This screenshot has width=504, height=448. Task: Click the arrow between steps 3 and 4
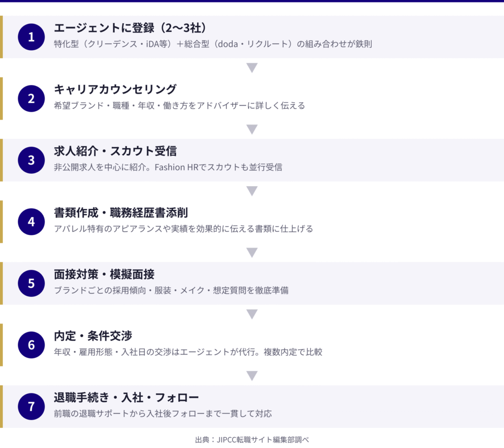click(x=252, y=191)
